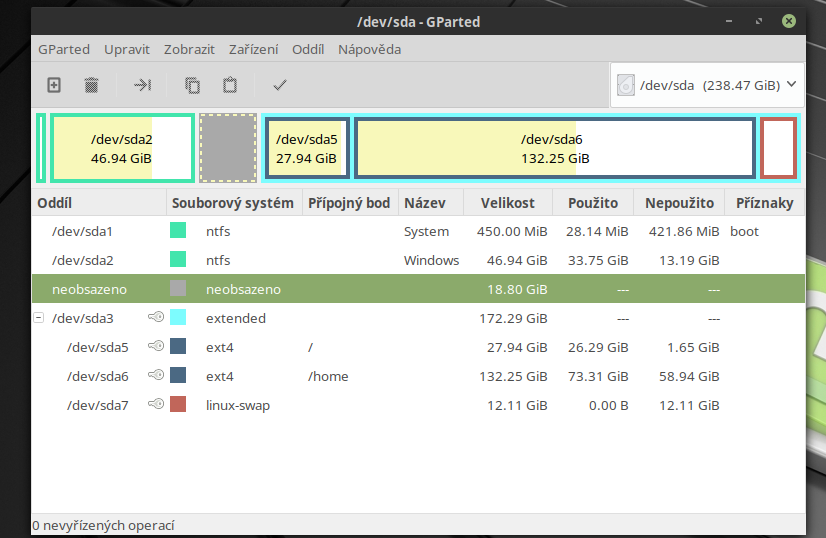This screenshot has width=826, height=538.
Task: Click the red linux-swap color swatch
Action: point(178,405)
